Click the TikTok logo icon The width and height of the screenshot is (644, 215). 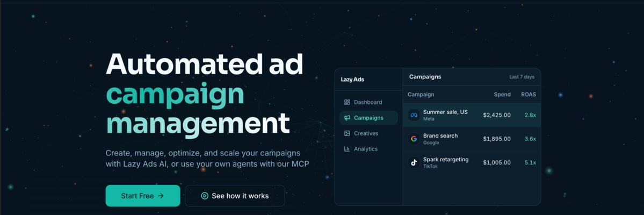click(x=414, y=162)
